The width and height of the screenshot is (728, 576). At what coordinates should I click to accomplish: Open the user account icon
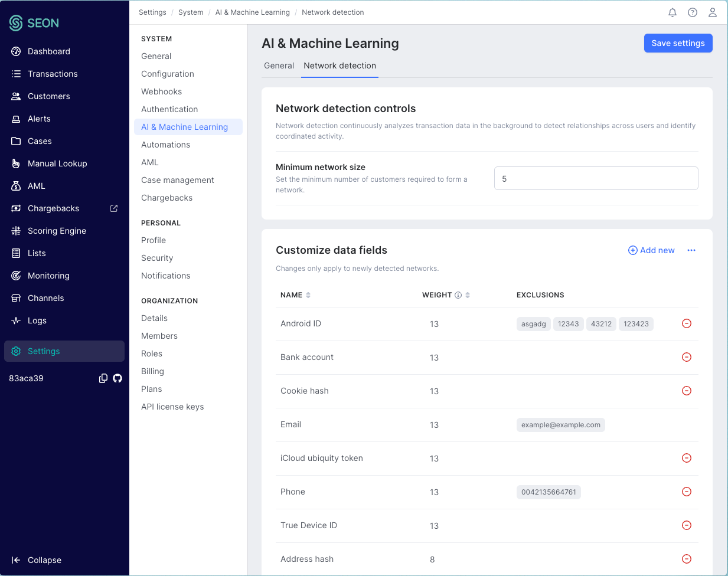(x=713, y=12)
